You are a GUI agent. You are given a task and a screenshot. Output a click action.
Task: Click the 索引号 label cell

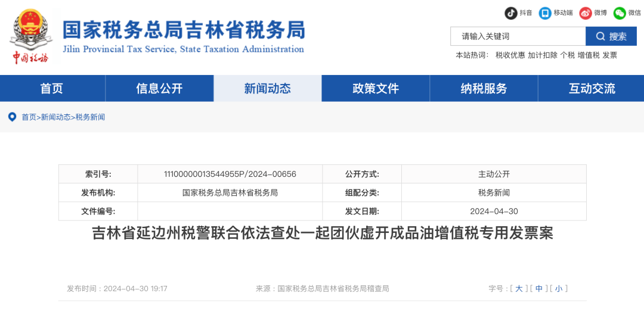coord(98,174)
